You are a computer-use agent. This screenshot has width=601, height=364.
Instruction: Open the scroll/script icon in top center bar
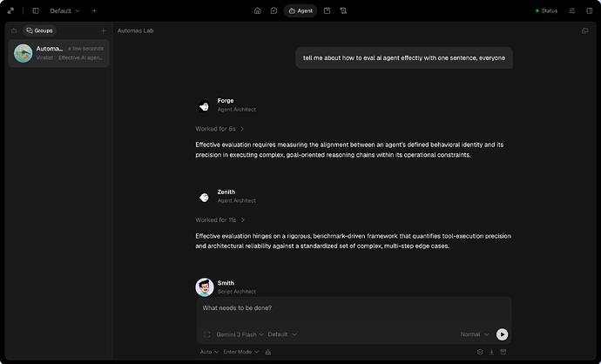tap(343, 10)
